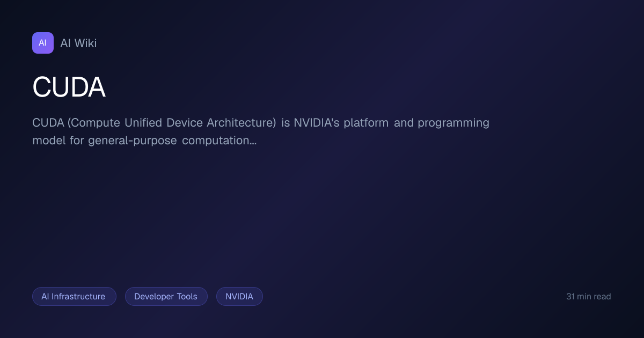Click the NVIDIA tag pill
Viewport: 644px width, 338px height.
(x=239, y=296)
